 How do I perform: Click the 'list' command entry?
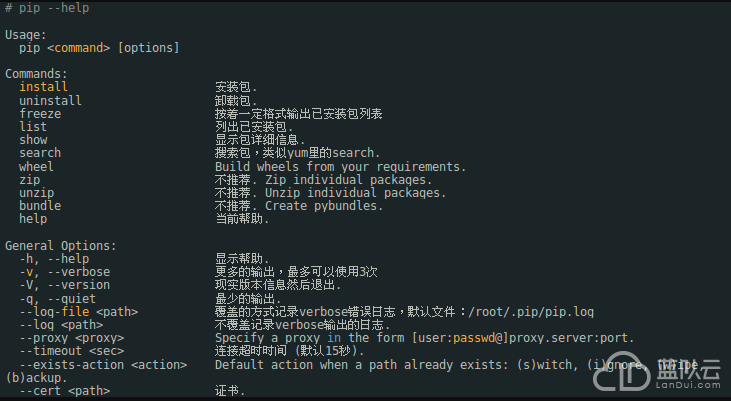click(x=33, y=127)
